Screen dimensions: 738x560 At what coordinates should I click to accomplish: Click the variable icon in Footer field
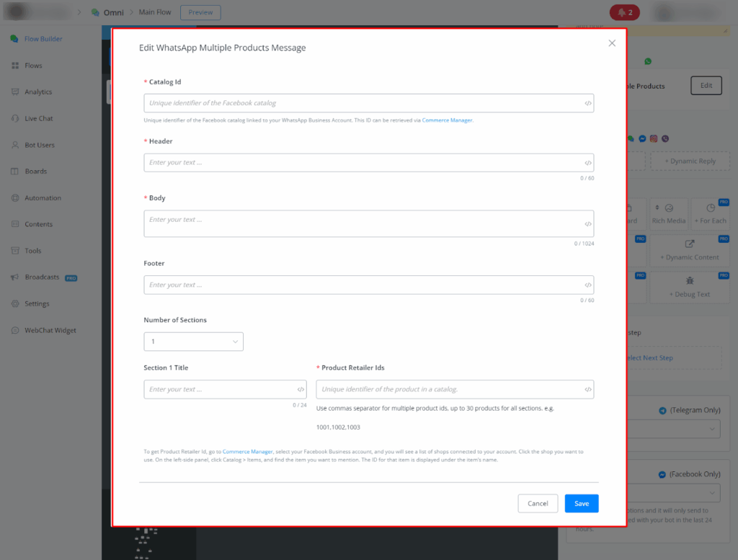point(588,285)
